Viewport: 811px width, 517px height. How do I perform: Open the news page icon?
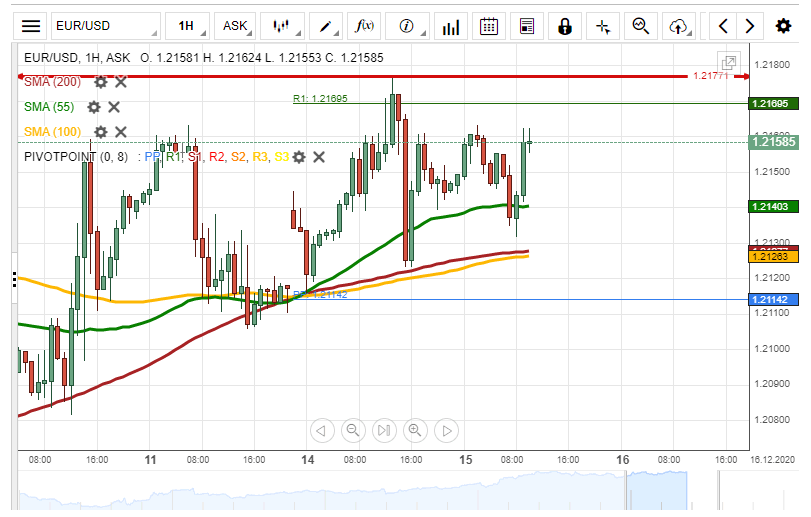point(527,26)
